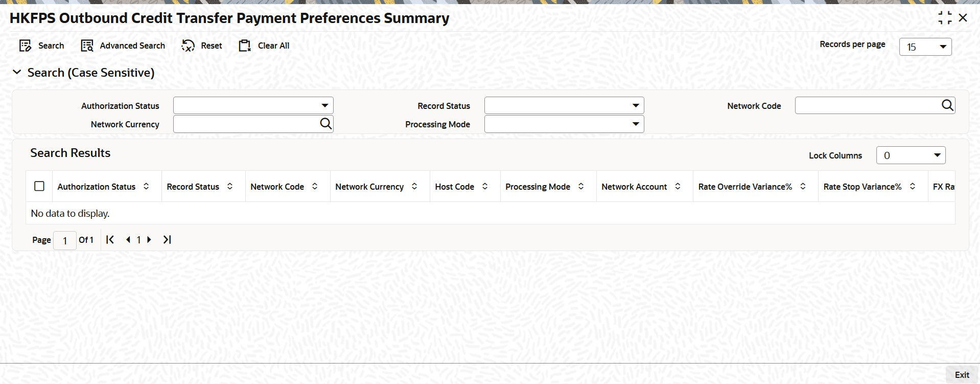Sort by Host Code column
Screen dimensions: 980x384
(485, 187)
